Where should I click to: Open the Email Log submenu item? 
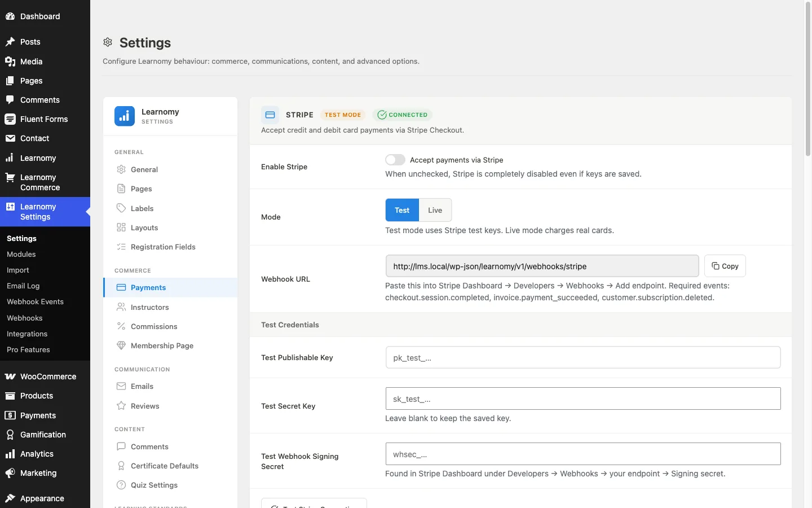(23, 286)
